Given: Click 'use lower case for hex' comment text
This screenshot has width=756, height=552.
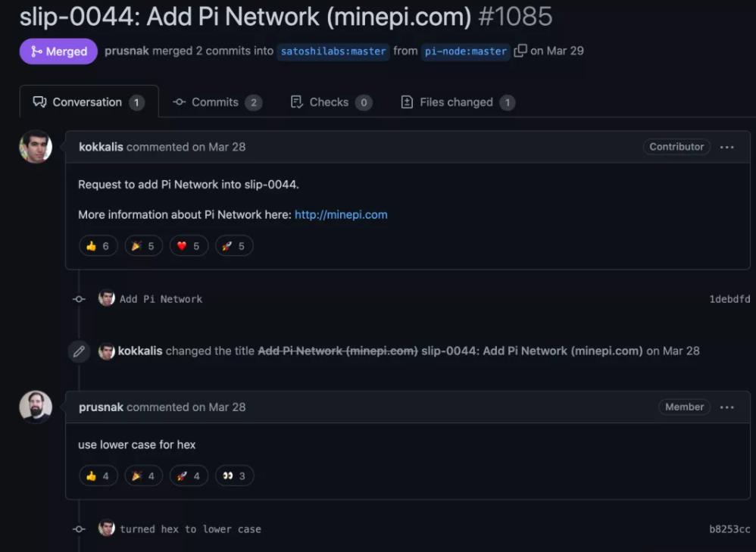Looking at the screenshot, I should point(137,444).
